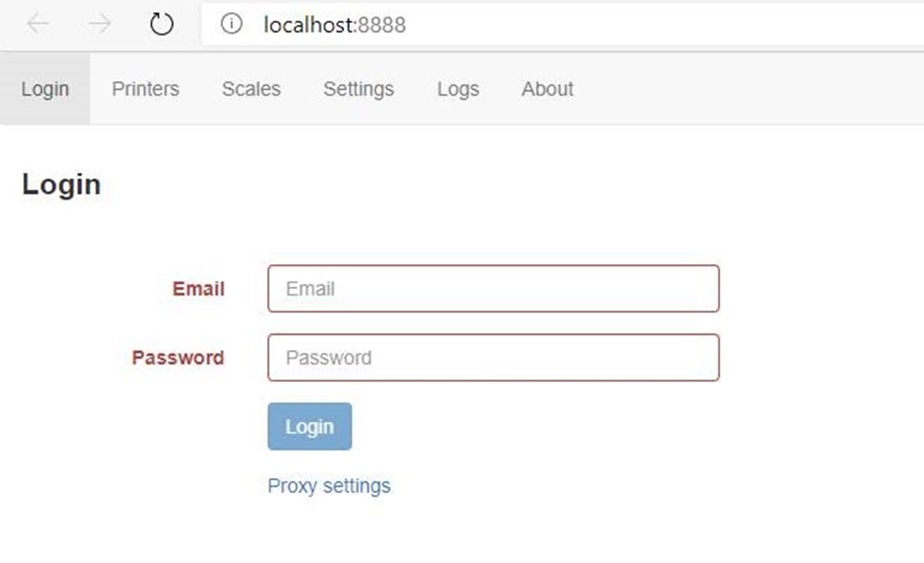Focus the Password input field
This screenshot has width=924, height=563.
pos(493,357)
